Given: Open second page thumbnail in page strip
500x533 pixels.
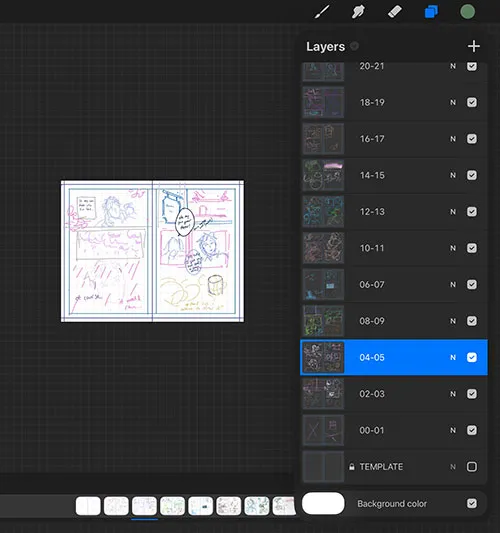Looking at the screenshot, I should click(x=116, y=505).
